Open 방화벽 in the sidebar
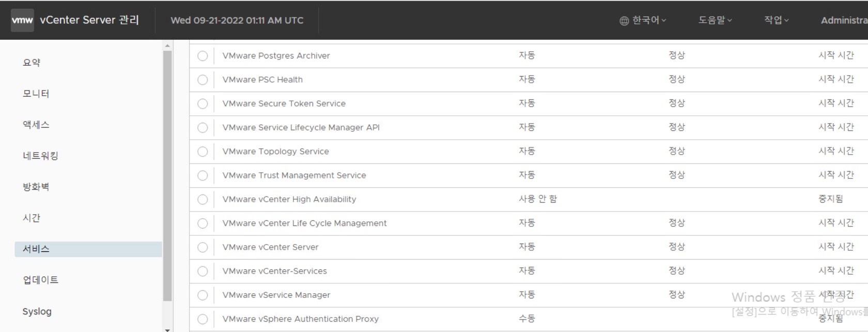The image size is (868, 332). point(36,187)
